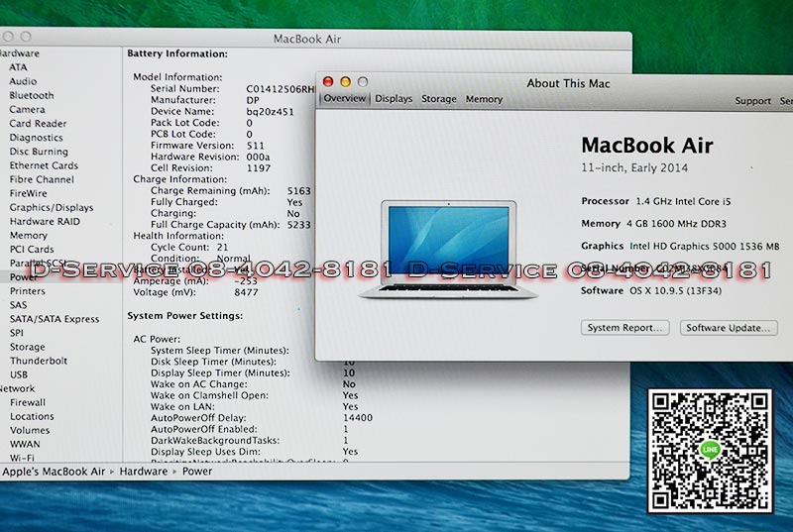Open SAS hardware section
The width and height of the screenshot is (793, 532).
tap(18, 305)
